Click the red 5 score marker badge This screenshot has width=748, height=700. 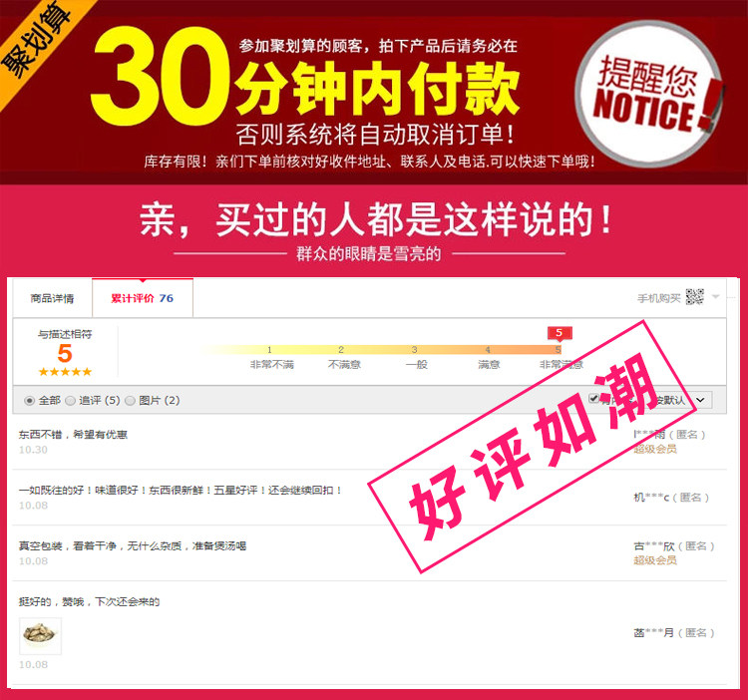(x=560, y=333)
